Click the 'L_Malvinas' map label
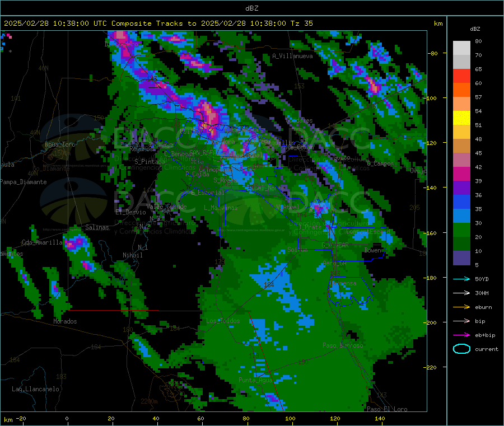 (221, 208)
